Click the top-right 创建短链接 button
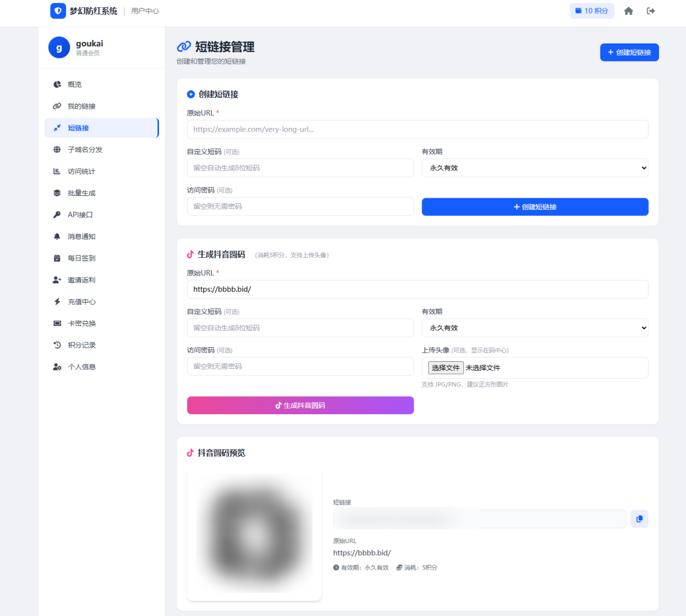The width and height of the screenshot is (686, 616). pos(629,52)
